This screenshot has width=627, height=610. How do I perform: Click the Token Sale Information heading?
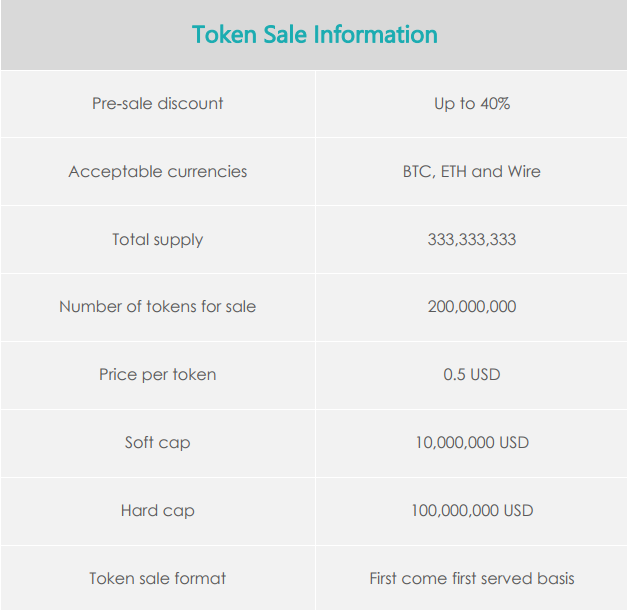[x=314, y=35]
